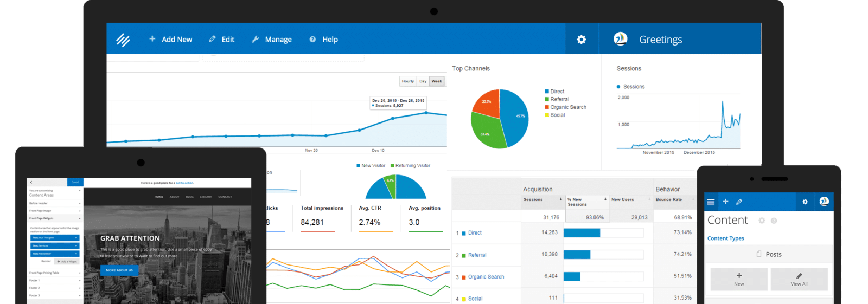Click the blue Direct slice of pie chart
This screenshot has height=304, width=868.
coord(515,117)
